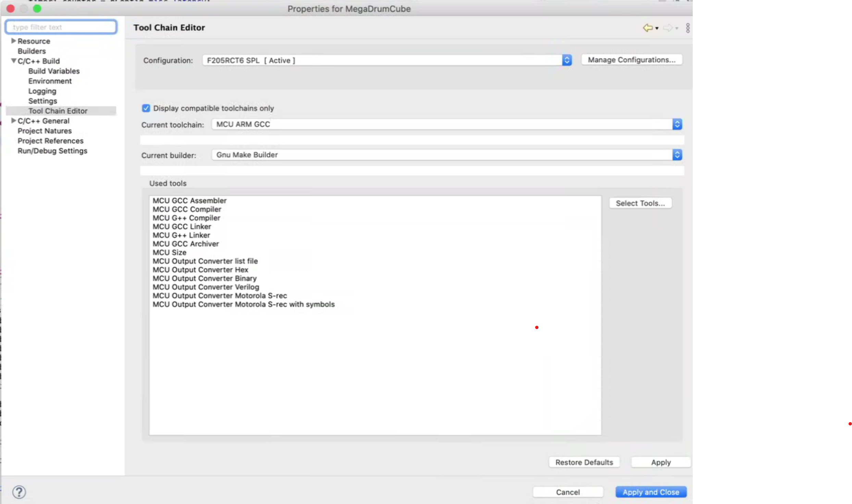Toggle Display compatible toolchains only checkbox
Viewport: 852px width, 504px height.
coord(146,108)
